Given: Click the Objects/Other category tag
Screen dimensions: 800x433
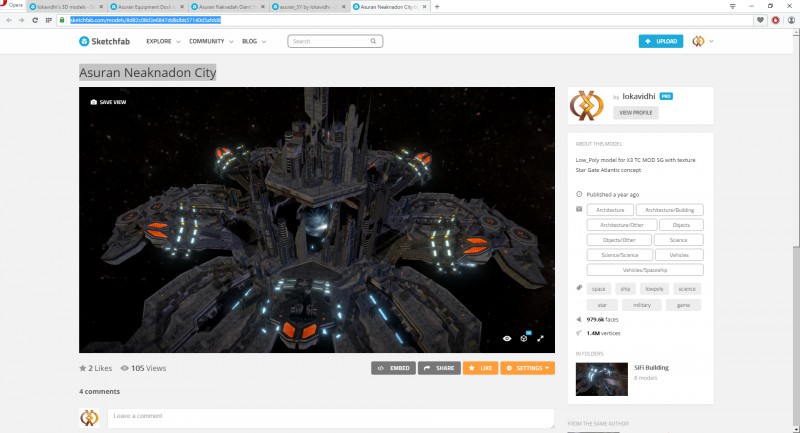Looking at the screenshot, I should pos(619,240).
